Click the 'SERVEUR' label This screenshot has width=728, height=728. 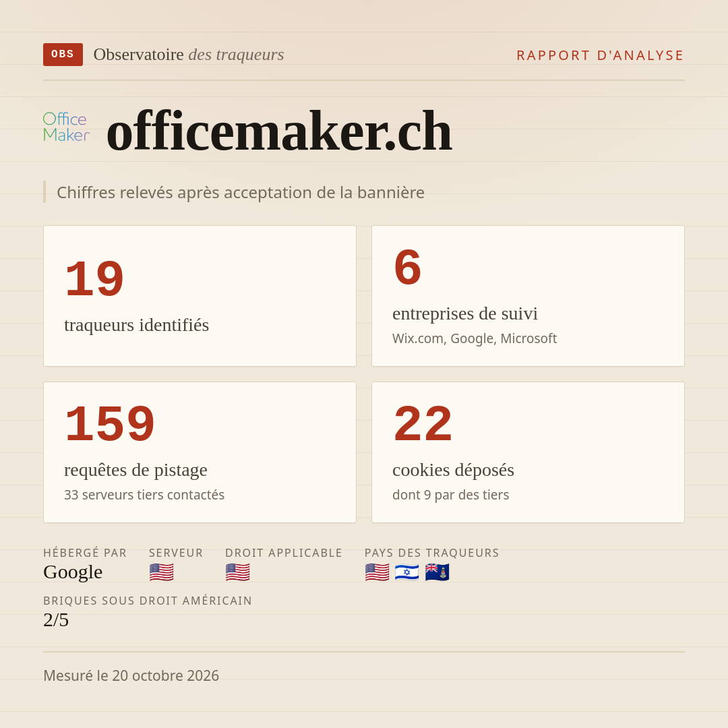176,553
